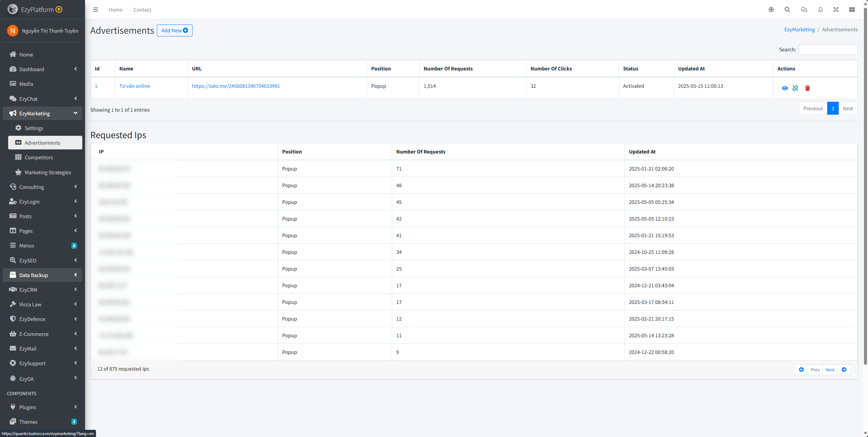Screen dimensions: 868x437
Task: Click the Add New button
Action: click(174, 31)
